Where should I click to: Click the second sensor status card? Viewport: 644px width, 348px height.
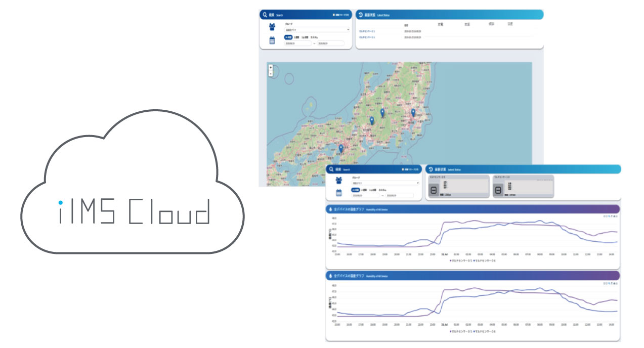[x=523, y=187]
